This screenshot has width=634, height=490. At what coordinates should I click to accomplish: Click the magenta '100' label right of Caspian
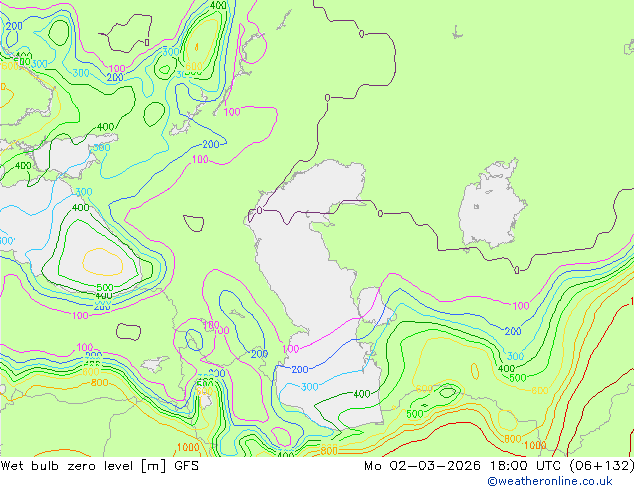click(x=521, y=306)
